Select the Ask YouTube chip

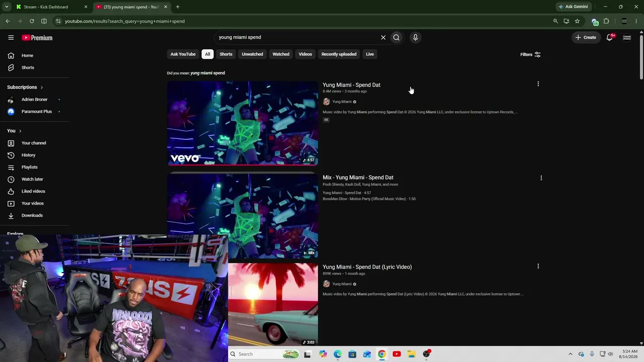(183, 54)
